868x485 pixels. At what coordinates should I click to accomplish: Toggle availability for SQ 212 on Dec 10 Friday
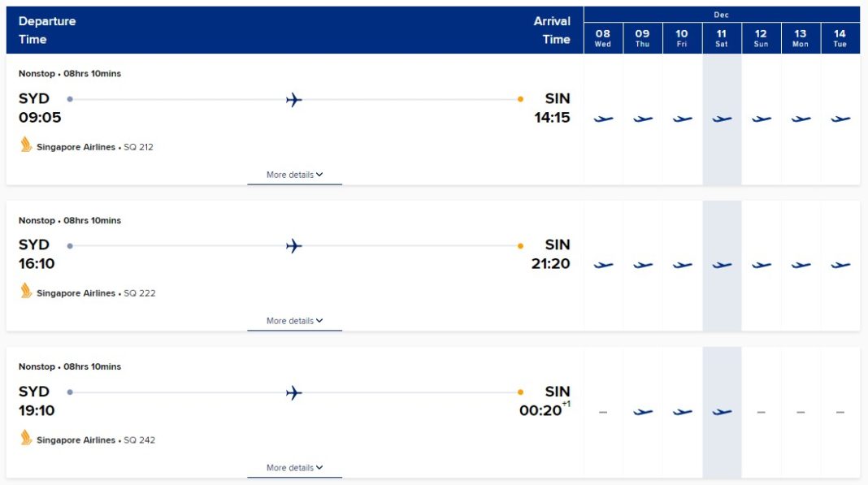(682, 118)
